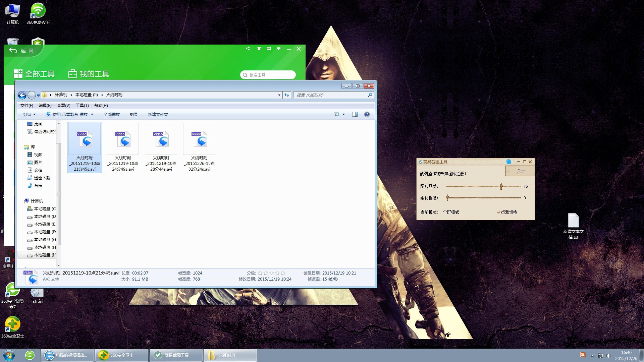The width and height of the screenshot is (644, 362).
Task: Open 音乐 library in navigation pane
Action: 35,186
